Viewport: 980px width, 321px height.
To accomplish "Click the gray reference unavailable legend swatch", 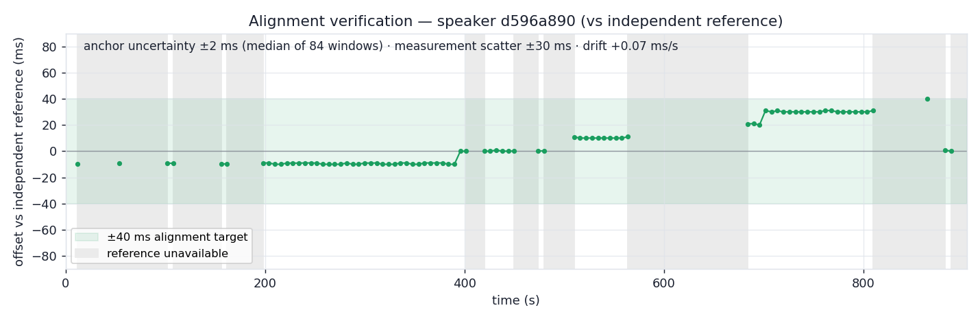I will [86, 253].
